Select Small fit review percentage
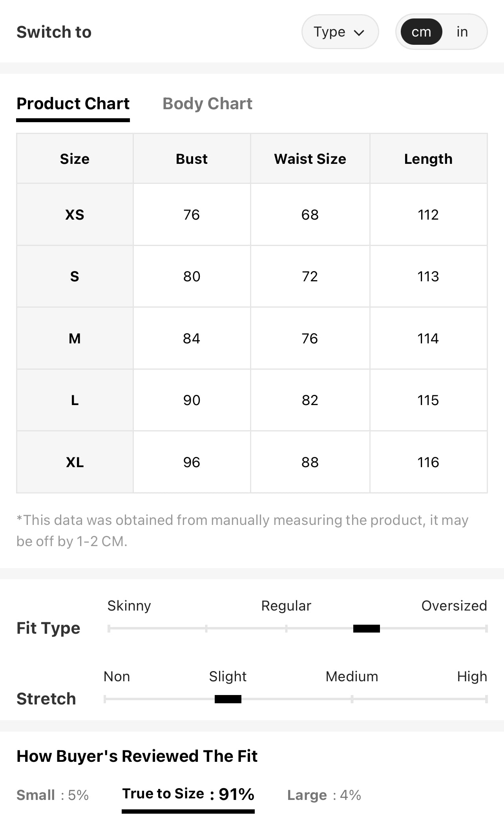This screenshot has height=818, width=504. (x=53, y=795)
